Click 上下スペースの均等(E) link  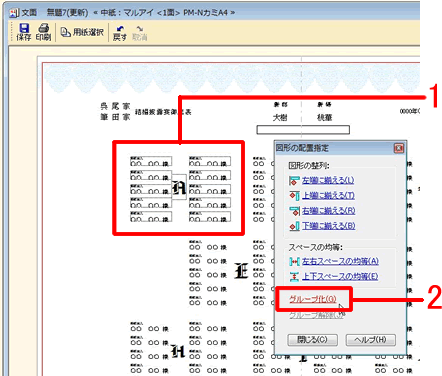[x=340, y=277]
